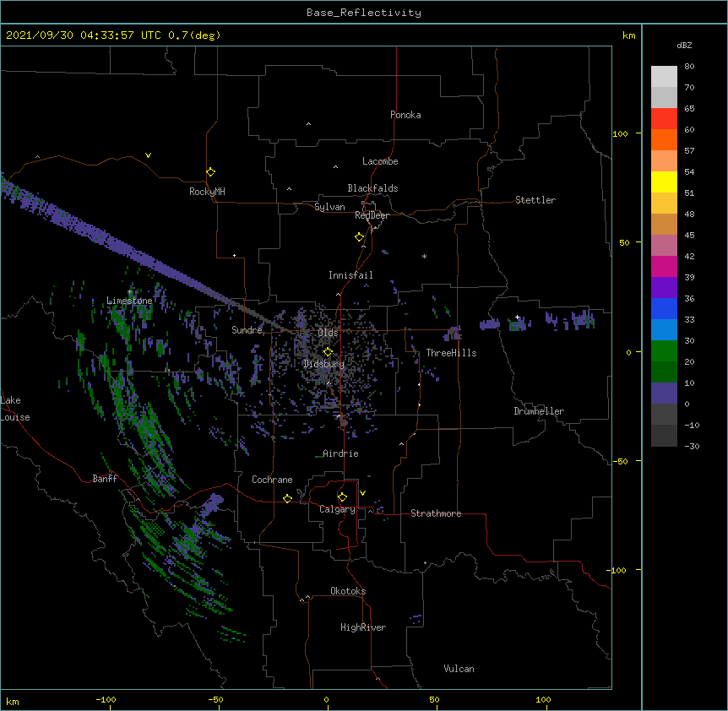This screenshot has height=711, width=728.
Task: Select the light blue 33–30 dBZ swatch
Action: point(664,329)
